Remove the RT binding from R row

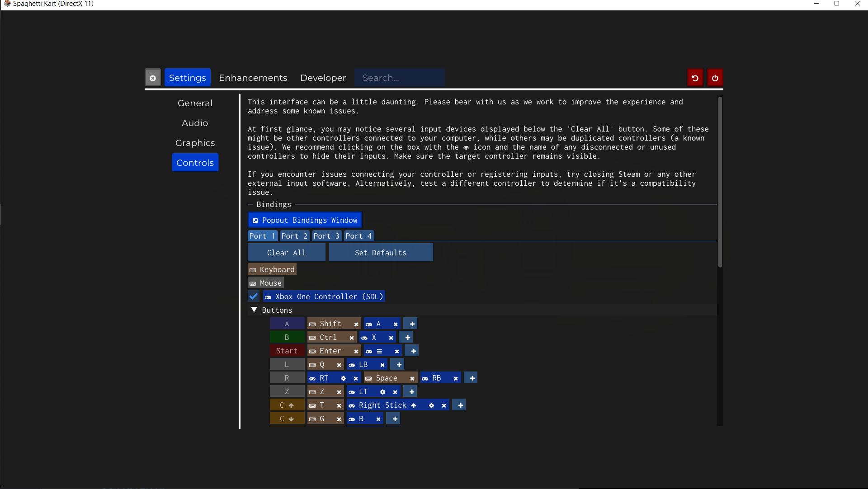point(356,378)
